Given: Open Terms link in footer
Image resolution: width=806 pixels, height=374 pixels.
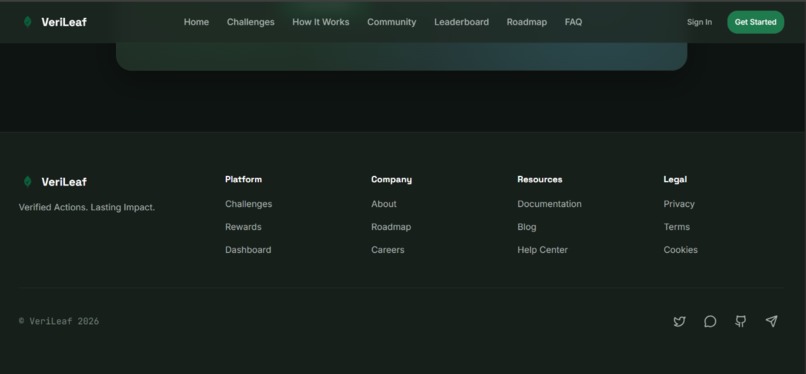Looking at the screenshot, I should (677, 227).
